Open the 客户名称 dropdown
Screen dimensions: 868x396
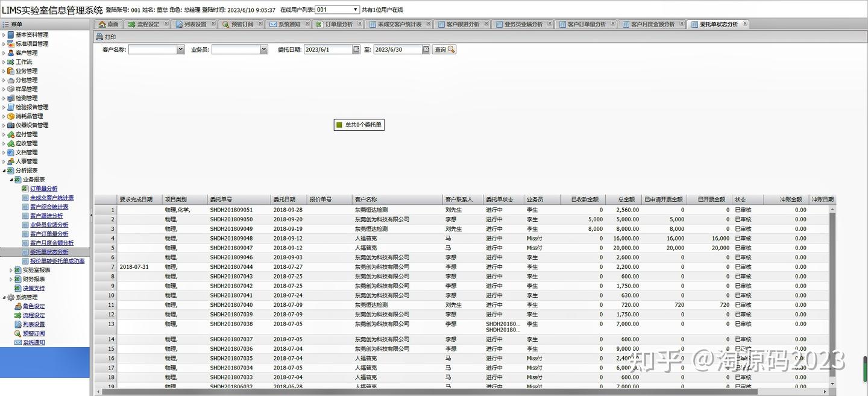[181, 49]
